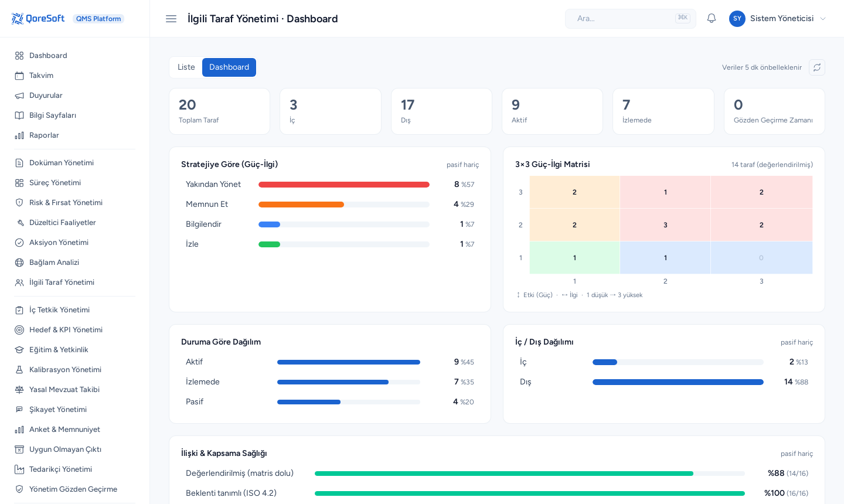Click the "İzle" strategy row label

point(192,244)
